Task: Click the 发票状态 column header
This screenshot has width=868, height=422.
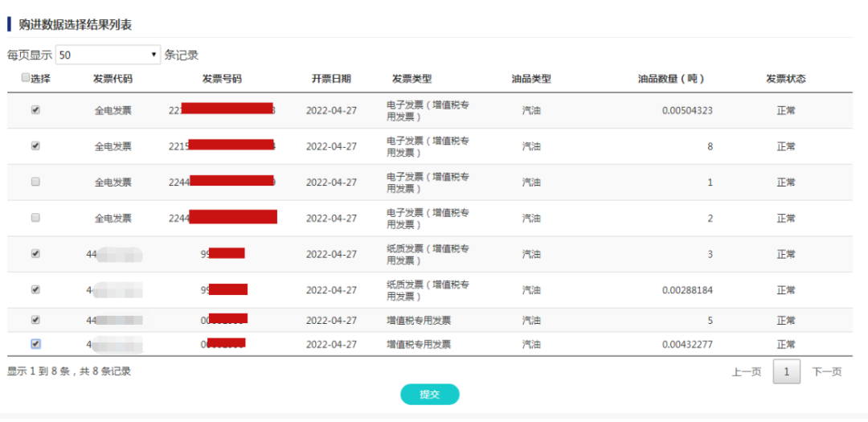Action: click(x=785, y=79)
